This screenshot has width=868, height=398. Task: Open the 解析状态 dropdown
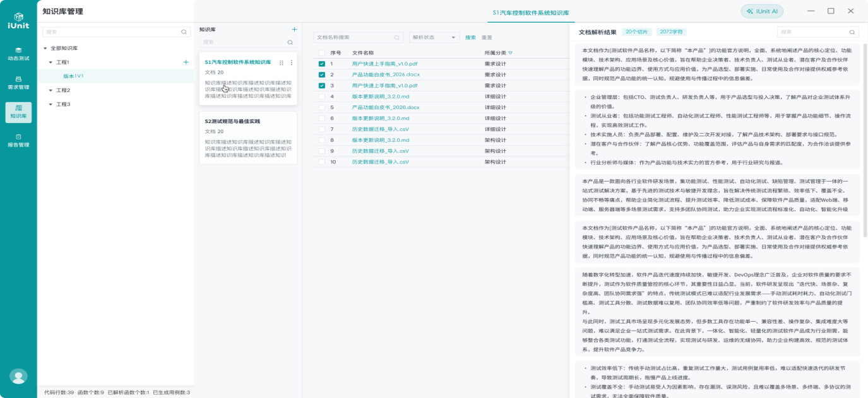click(434, 37)
